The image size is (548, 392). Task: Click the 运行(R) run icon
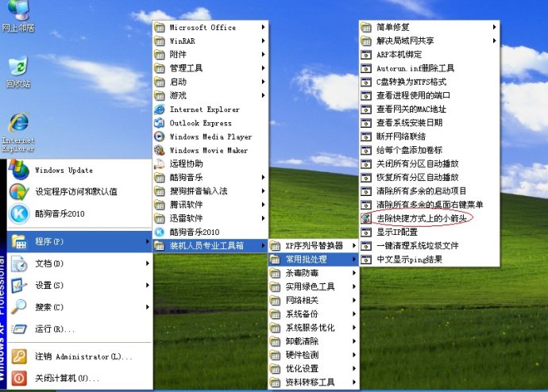point(19,329)
